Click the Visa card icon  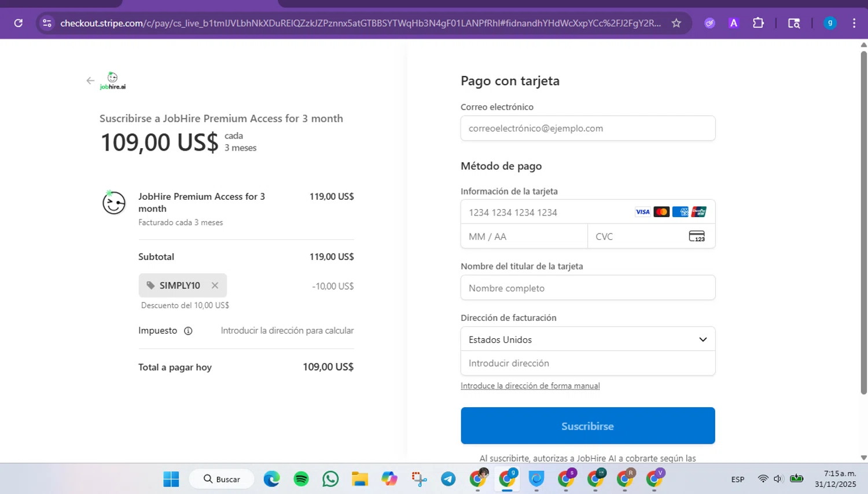coord(643,212)
